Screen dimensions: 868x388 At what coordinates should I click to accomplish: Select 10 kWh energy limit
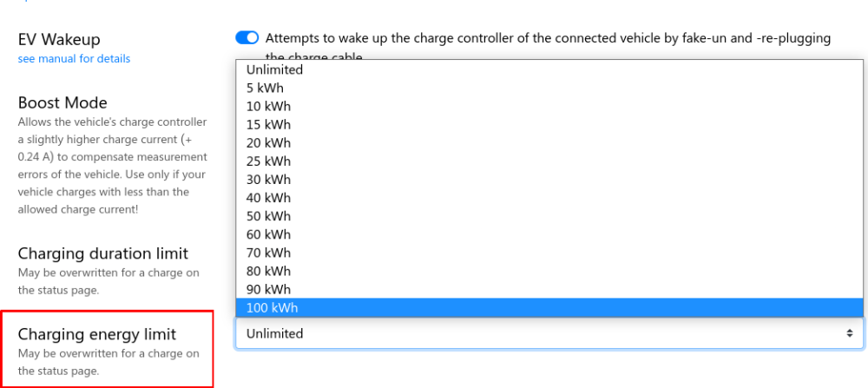click(268, 106)
